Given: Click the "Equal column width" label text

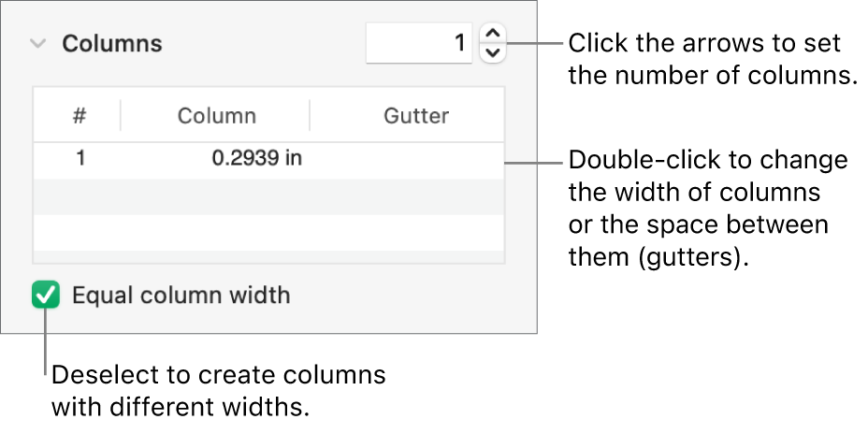Looking at the screenshot, I should (x=181, y=297).
